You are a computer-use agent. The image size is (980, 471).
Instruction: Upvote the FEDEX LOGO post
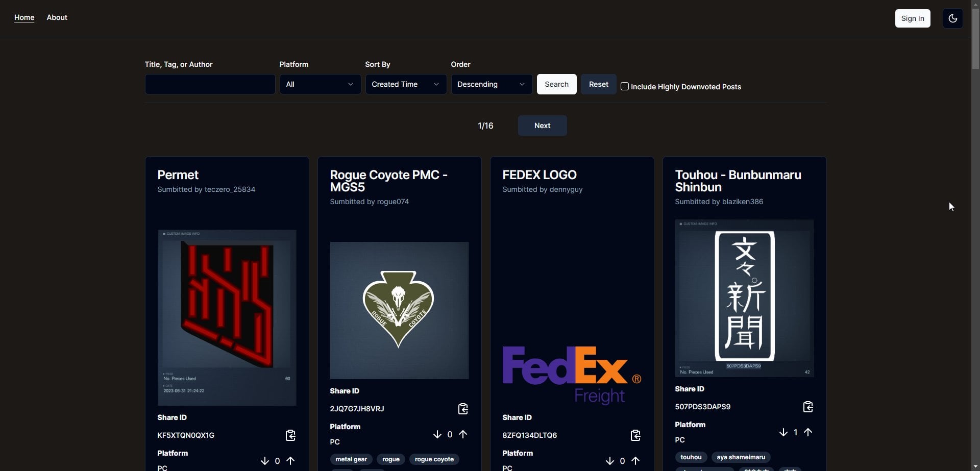[635, 461]
